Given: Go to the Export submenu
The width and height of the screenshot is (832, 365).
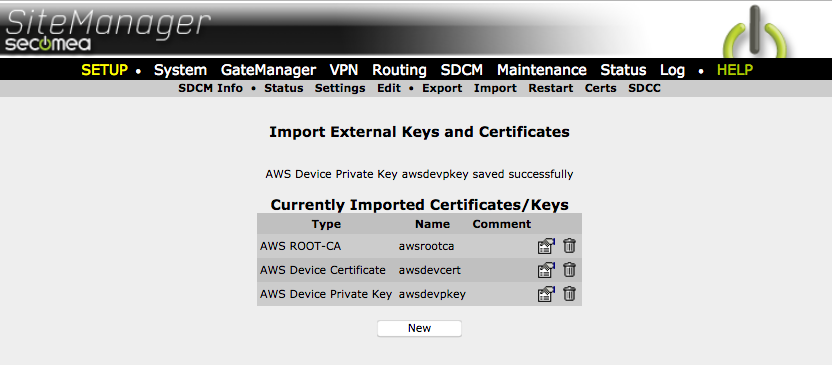Looking at the screenshot, I should coord(442,89).
